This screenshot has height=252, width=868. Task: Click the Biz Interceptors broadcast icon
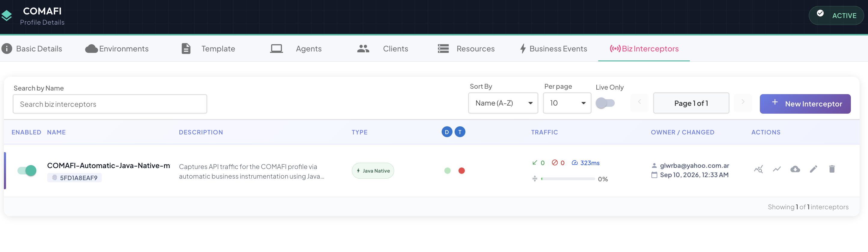point(615,49)
